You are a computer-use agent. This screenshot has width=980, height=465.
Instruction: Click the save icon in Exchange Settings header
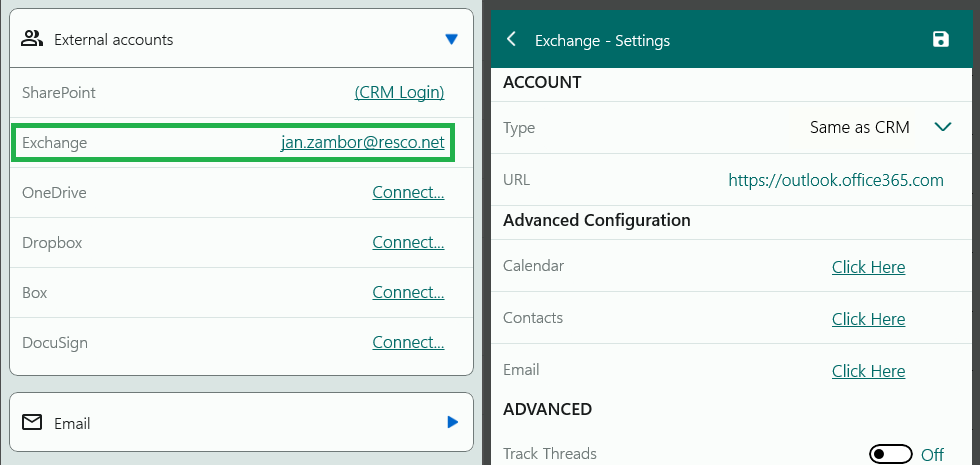tap(940, 40)
